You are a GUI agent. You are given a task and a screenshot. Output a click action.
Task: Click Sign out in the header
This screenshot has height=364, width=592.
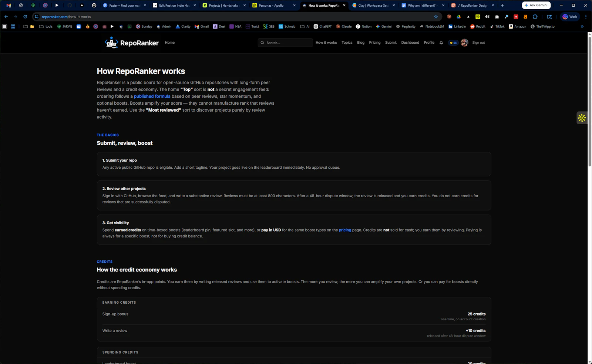[x=478, y=43]
